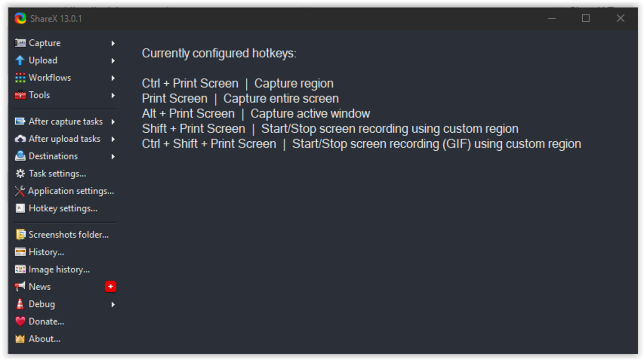Click the blue Upload arrow icon

coord(20,60)
